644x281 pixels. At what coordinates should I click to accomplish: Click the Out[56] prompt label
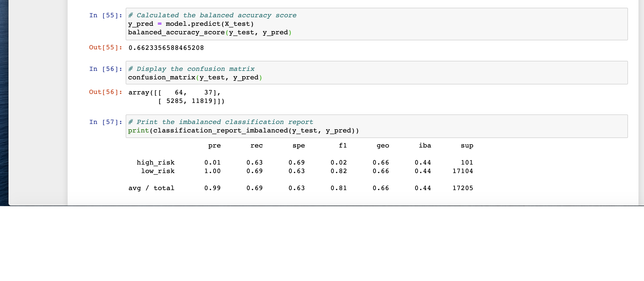(105, 92)
